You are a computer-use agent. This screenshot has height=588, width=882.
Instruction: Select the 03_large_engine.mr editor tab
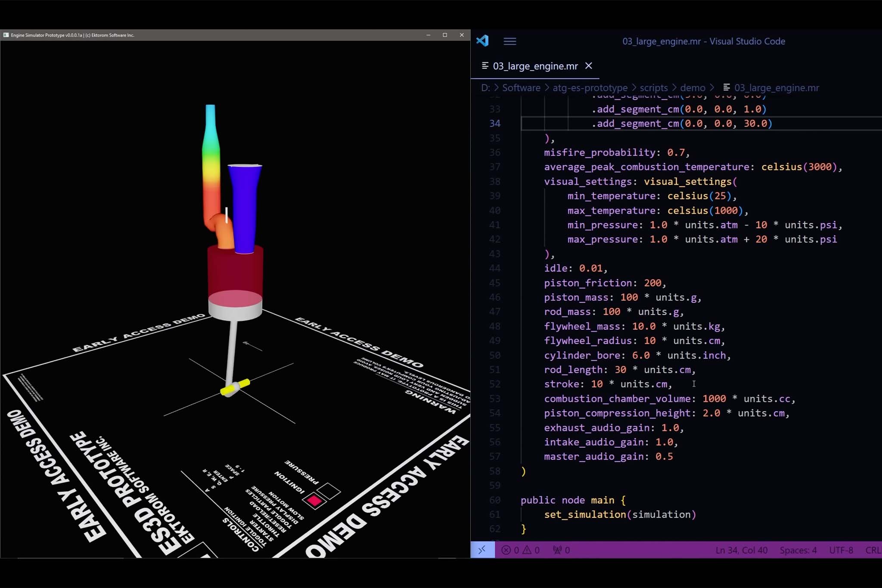coord(535,66)
